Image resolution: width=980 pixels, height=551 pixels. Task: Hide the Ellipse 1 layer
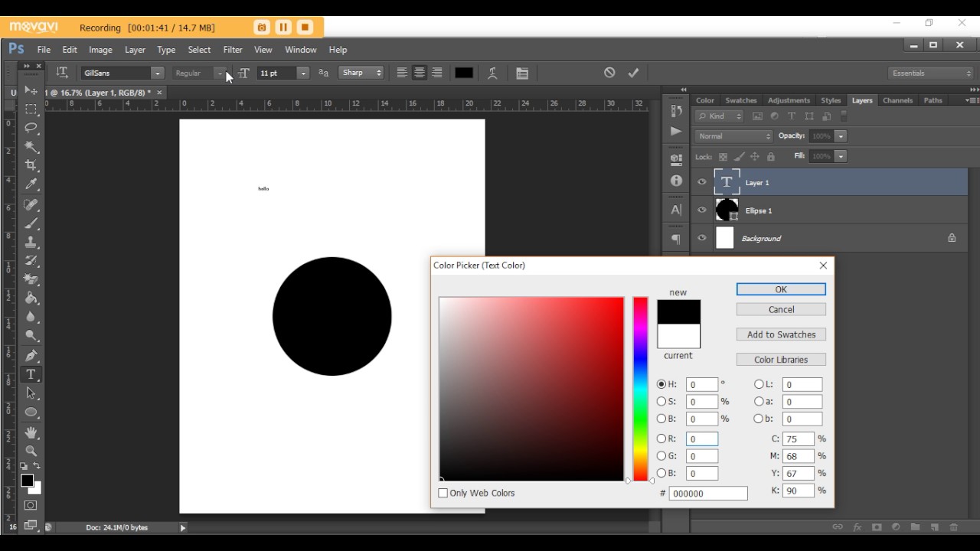(702, 210)
